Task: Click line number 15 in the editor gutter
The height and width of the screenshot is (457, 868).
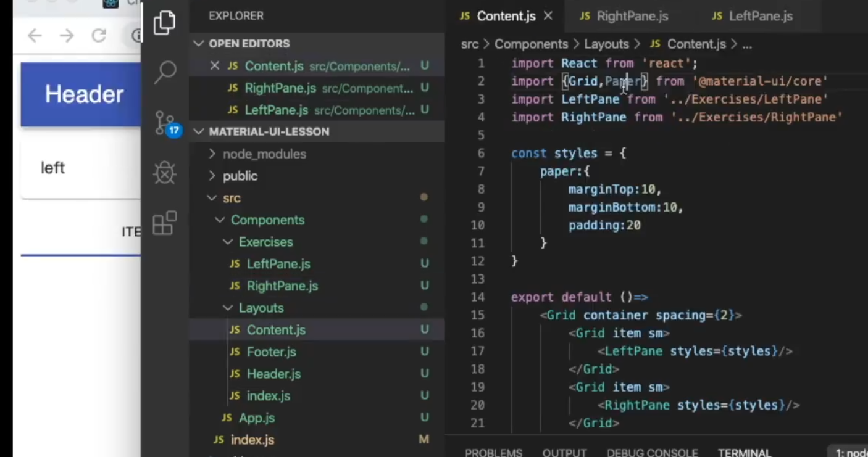Action: point(478,315)
